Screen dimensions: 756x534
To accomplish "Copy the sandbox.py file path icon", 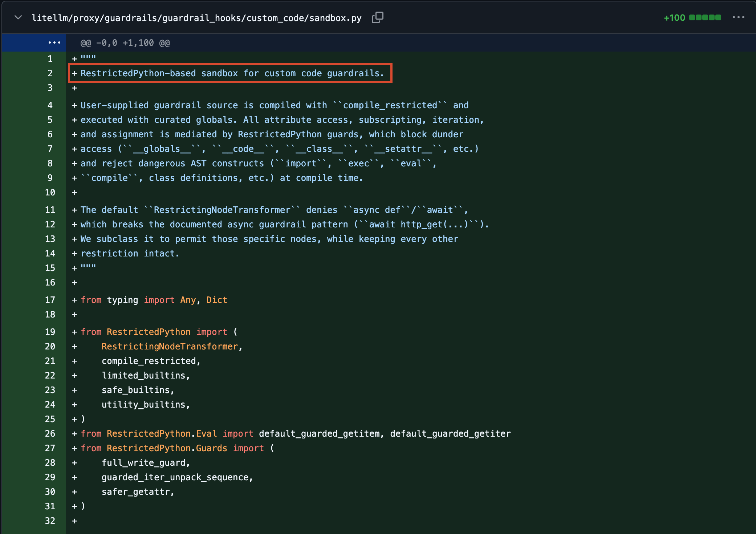I will (378, 17).
